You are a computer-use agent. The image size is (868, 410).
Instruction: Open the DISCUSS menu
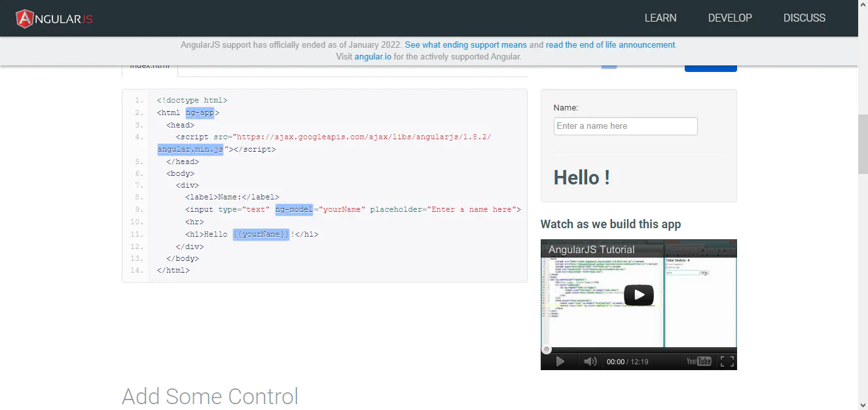click(x=805, y=18)
